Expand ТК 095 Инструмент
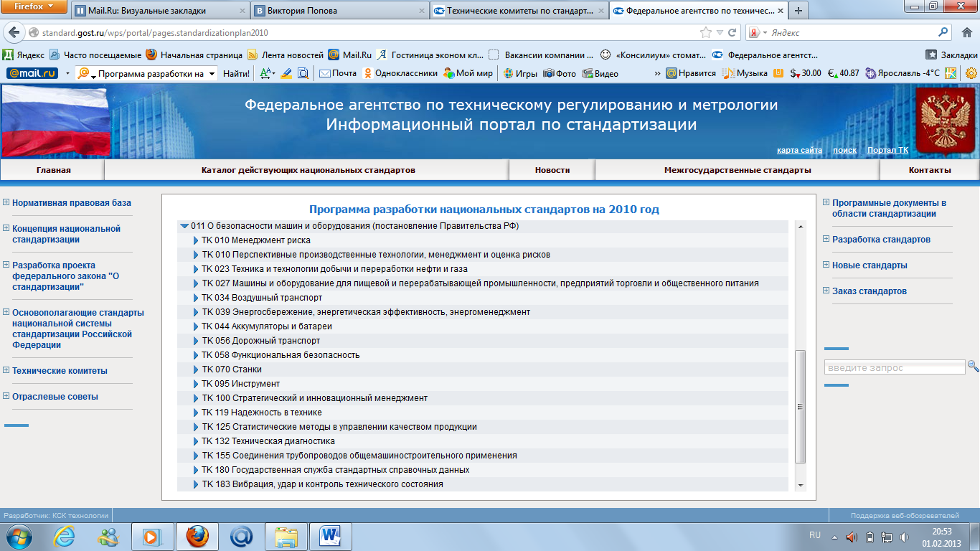The width and height of the screenshot is (980, 551). coord(195,384)
